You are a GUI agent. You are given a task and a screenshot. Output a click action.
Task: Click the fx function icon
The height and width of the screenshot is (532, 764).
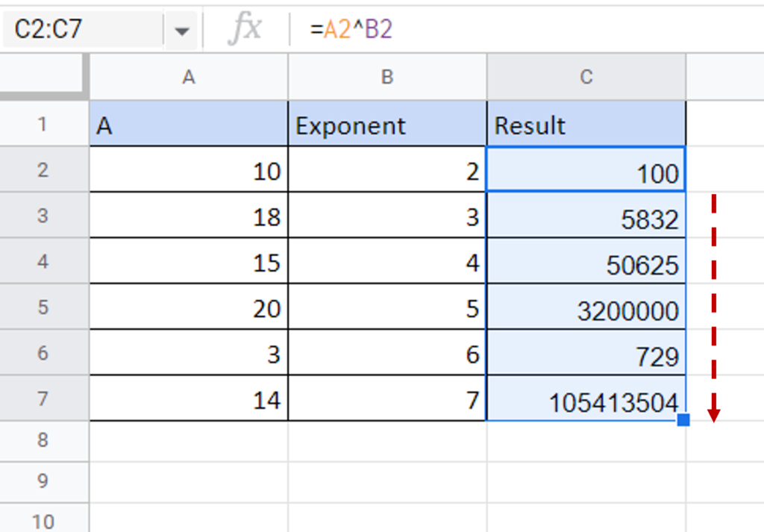(245, 29)
